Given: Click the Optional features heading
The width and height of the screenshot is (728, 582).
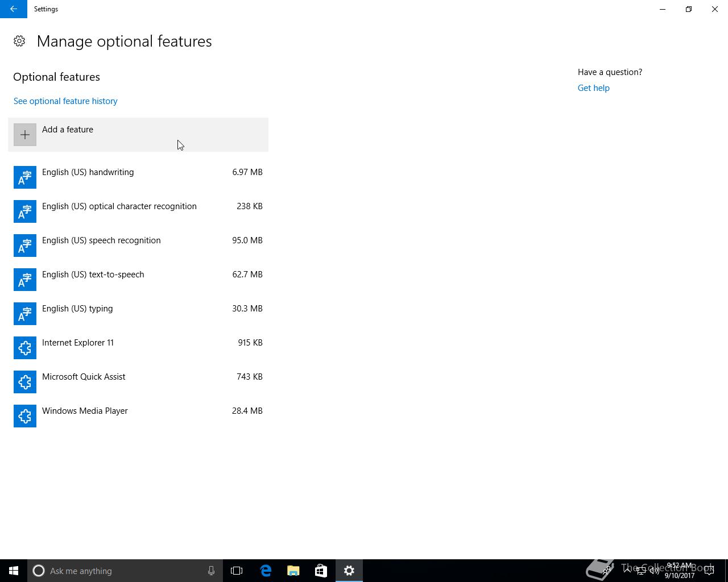Looking at the screenshot, I should pyautogui.click(x=56, y=77).
